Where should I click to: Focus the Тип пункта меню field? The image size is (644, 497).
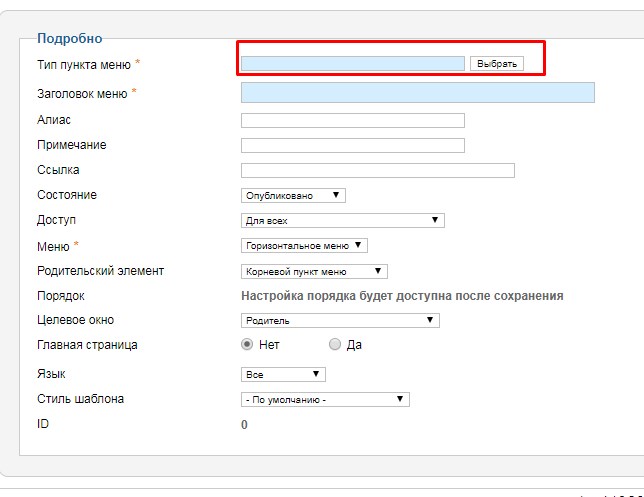[353, 64]
